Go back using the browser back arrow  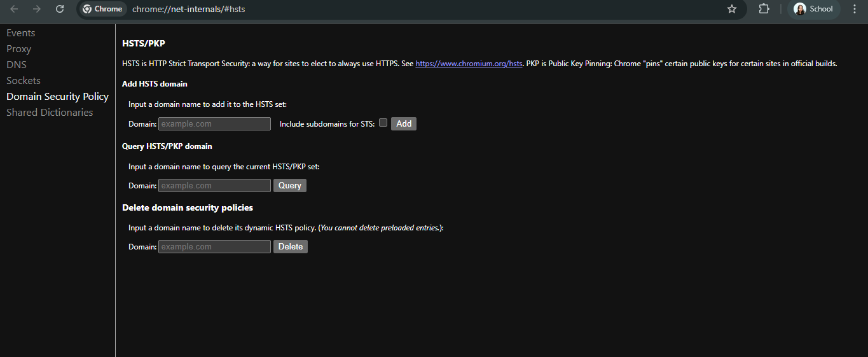(14, 9)
